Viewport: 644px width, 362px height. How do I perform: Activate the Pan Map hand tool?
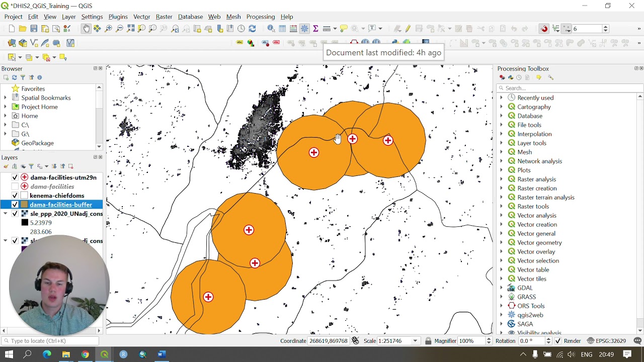(x=86, y=29)
